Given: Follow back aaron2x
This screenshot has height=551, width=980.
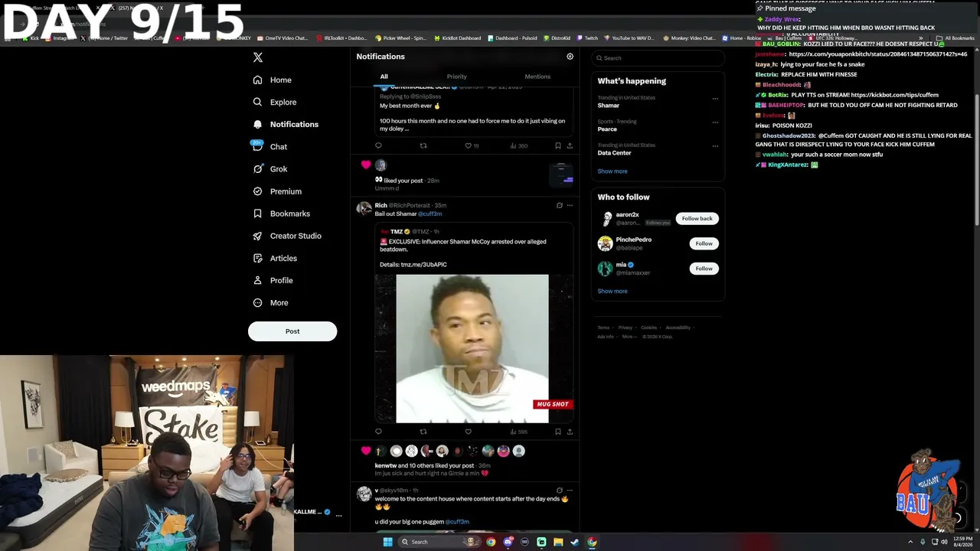Looking at the screenshot, I should pyautogui.click(x=697, y=219).
